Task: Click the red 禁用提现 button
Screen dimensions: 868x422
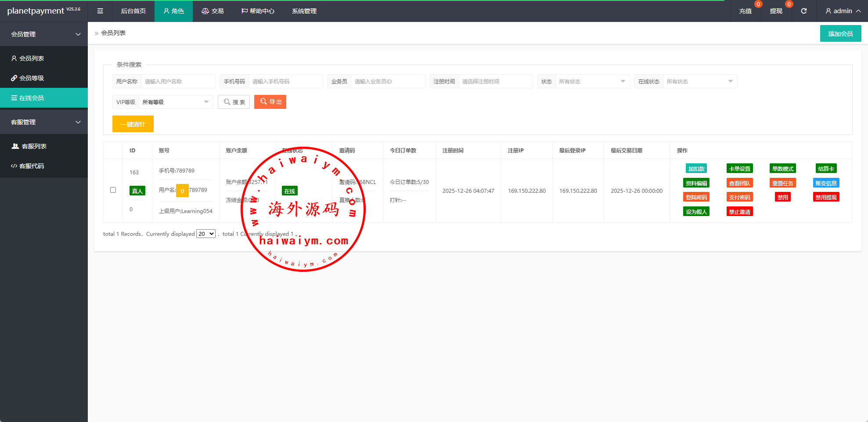Action: [826, 197]
